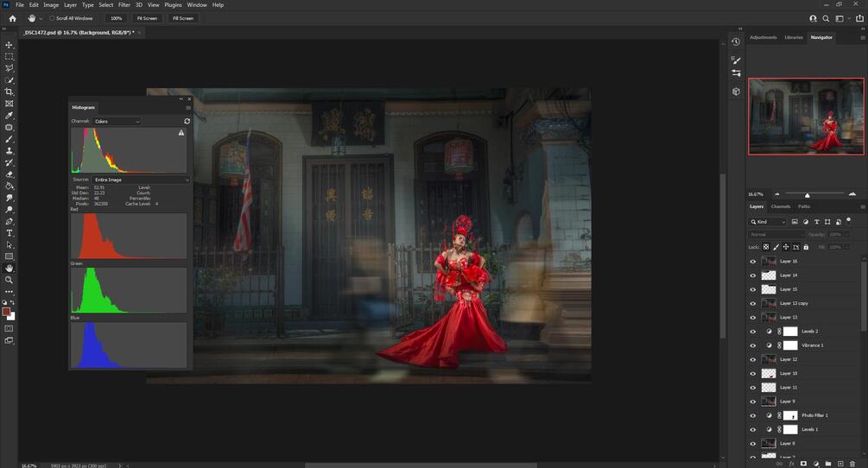Image resolution: width=868 pixels, height=468 pixels.
Task: Click the Fill Screen button
Action: click(x=183, y=18)
